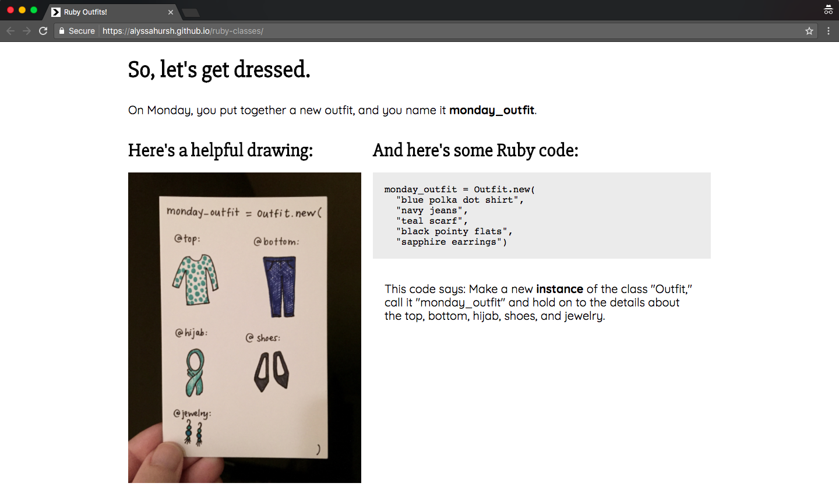Click the polka dot shirt drawing
839x504 pixels.
tap(195, 280)
